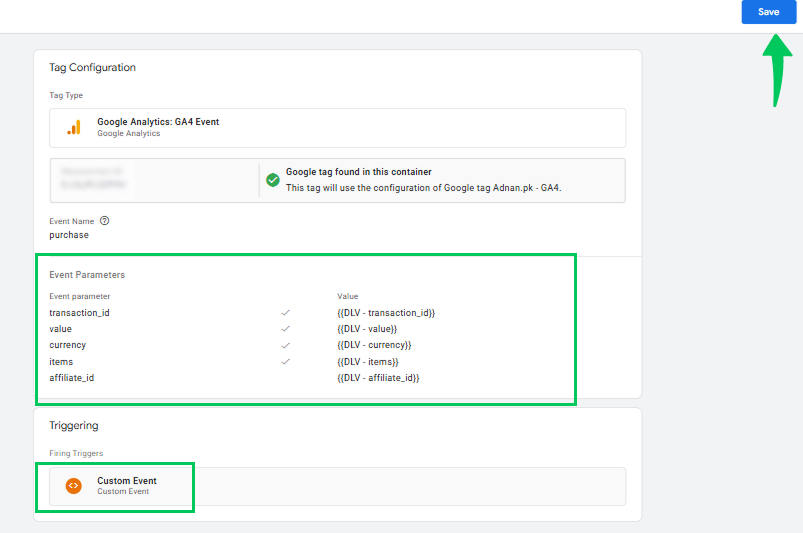The width and height of the screenshot is (803, 533).
Task: Click the {{DLV - affiliate_id}} variable
Action: [x=378, y=378]
